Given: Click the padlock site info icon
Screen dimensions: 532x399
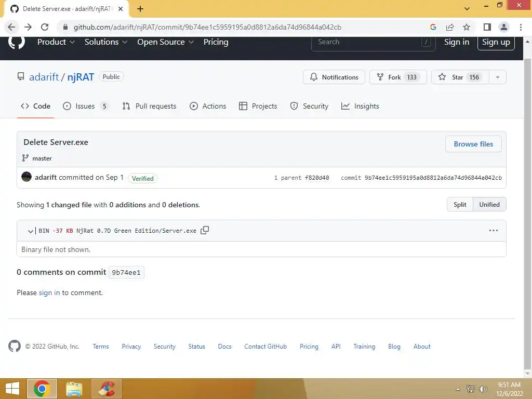Looking at the screenshot, I should click(65, 27).
